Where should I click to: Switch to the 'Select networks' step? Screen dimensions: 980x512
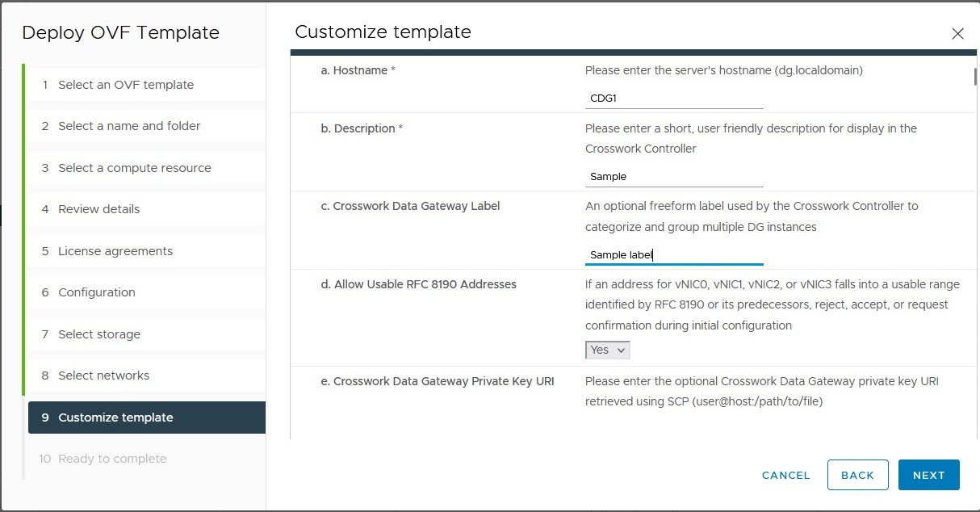(103, 375)
